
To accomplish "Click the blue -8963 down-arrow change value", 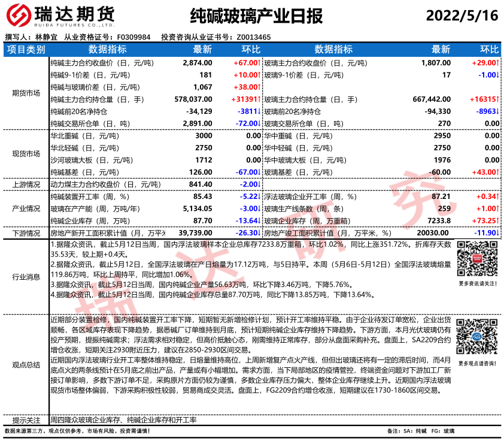I will point(484,111).
